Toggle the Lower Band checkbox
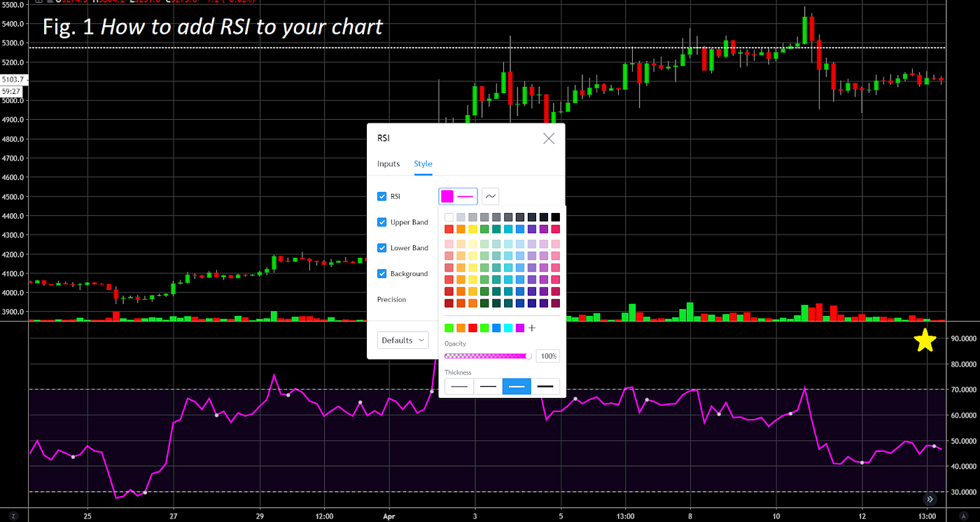980x522 pixels. click(382, 248)
